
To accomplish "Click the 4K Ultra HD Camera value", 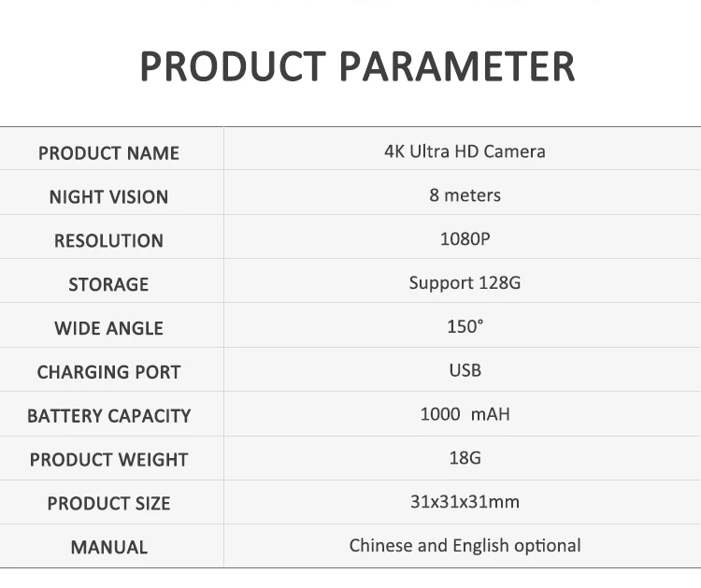I will [465, 151].
